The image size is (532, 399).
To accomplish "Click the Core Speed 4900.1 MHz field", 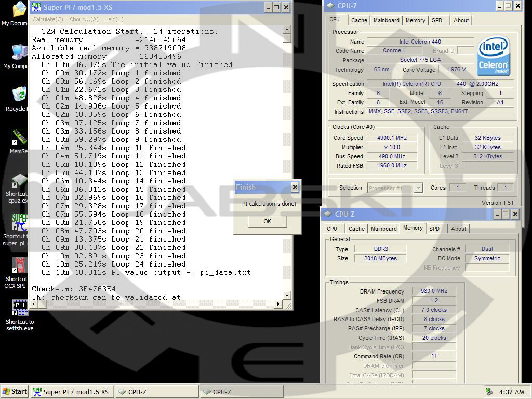I will [392, 138].
